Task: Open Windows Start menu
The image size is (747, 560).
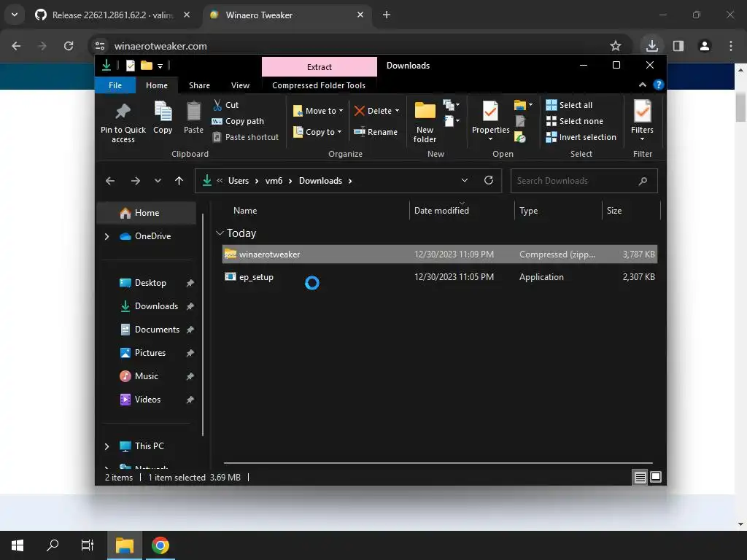Action: point(18,545)
